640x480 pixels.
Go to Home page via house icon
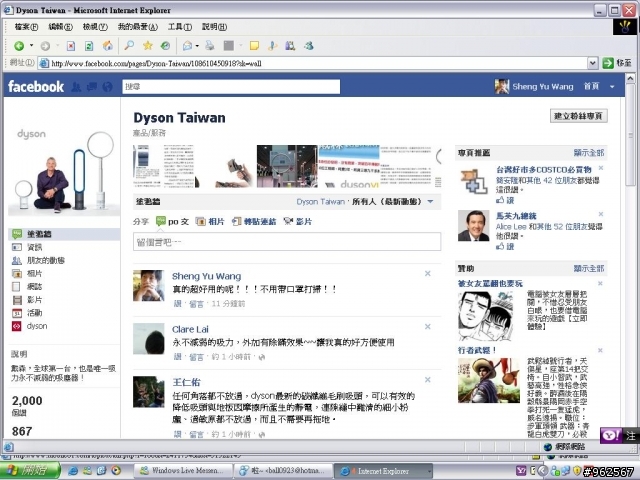point(108,45)
